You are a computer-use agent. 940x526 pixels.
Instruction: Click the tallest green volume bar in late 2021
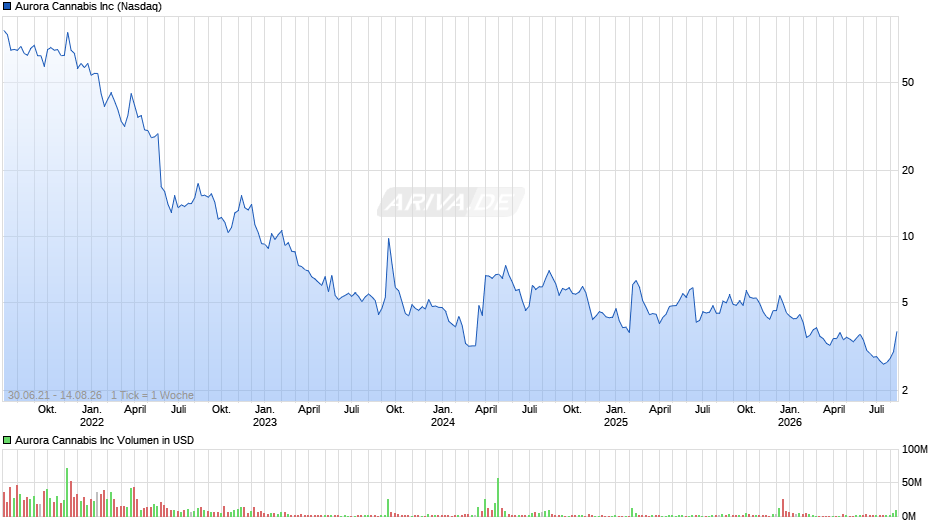67,492
